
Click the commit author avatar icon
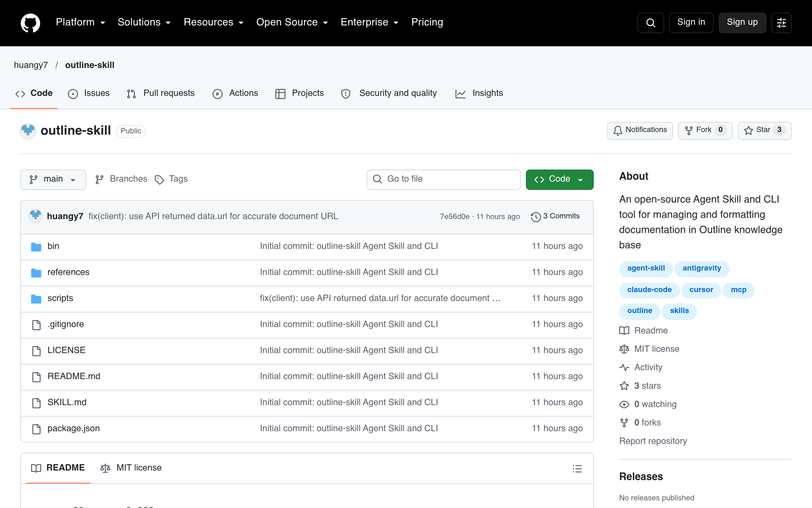tap(35, 216)
